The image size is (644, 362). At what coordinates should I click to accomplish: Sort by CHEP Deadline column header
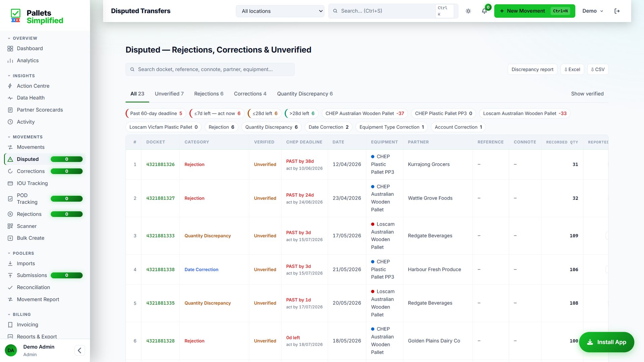pyautogui.click(x=304, y=142)
